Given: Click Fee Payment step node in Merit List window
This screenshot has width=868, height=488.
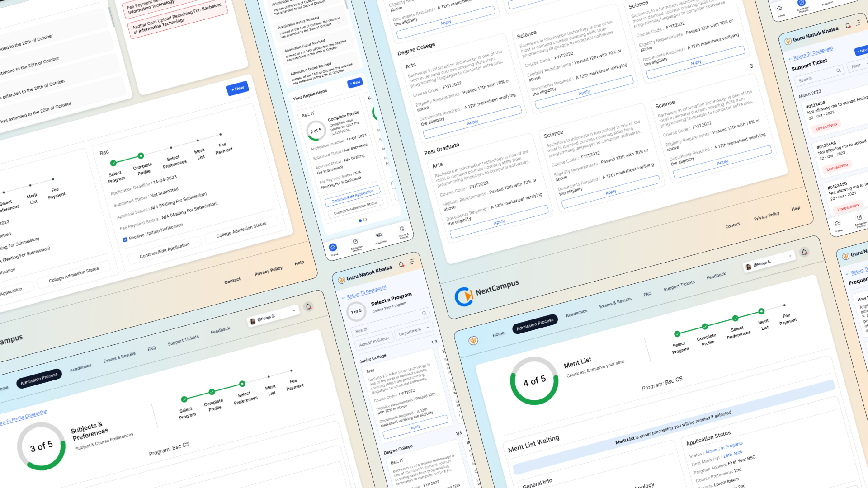Looking at the screenshot, I should (x=784, y=305).
